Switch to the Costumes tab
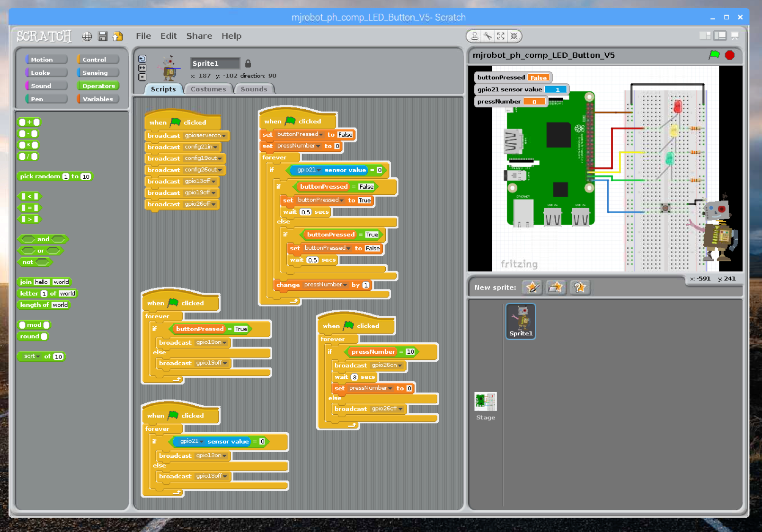The height and width of the screenshot is (532, 762). click(x=208, y=88)
